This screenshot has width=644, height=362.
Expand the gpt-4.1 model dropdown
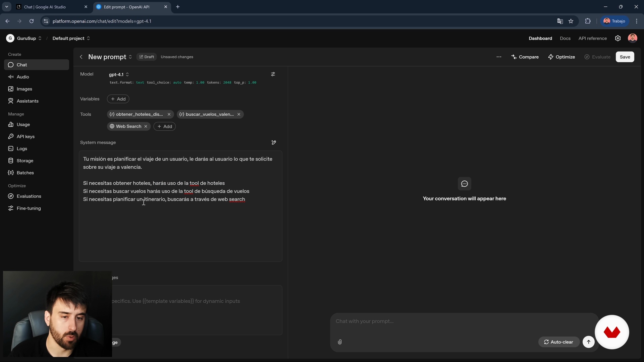[119, 74]
